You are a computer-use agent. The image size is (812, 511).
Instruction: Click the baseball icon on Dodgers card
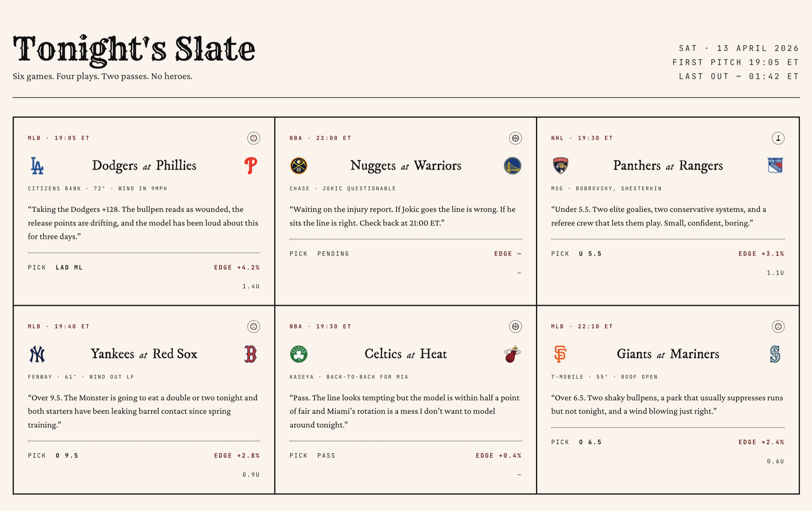[x=253, y=138]
